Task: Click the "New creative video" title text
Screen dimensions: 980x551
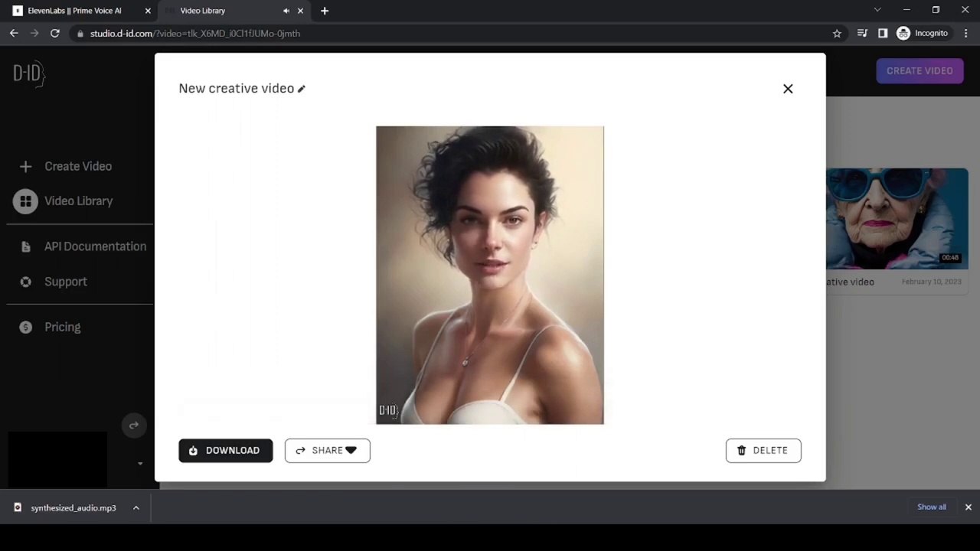Action: click(237, 89)
